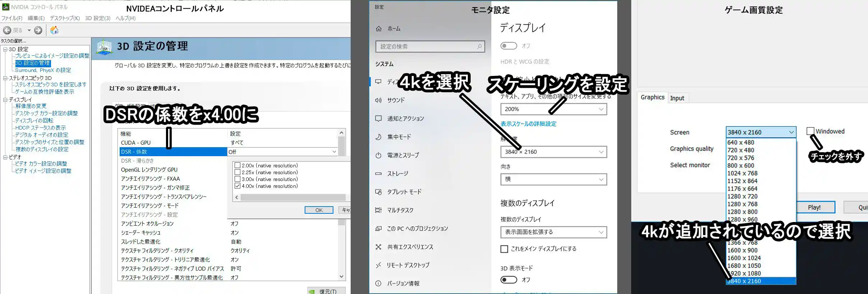The height and width of the screenshot is (294, 868).
Task: Click the DSR factor list horizontal scrollbar
Action: tap(292, 197)
